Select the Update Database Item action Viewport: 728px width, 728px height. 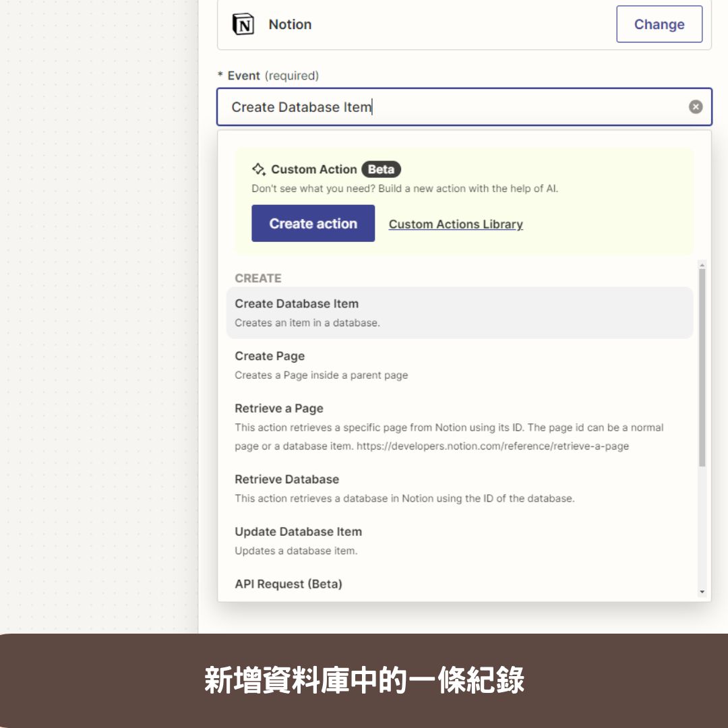(298, 532)
